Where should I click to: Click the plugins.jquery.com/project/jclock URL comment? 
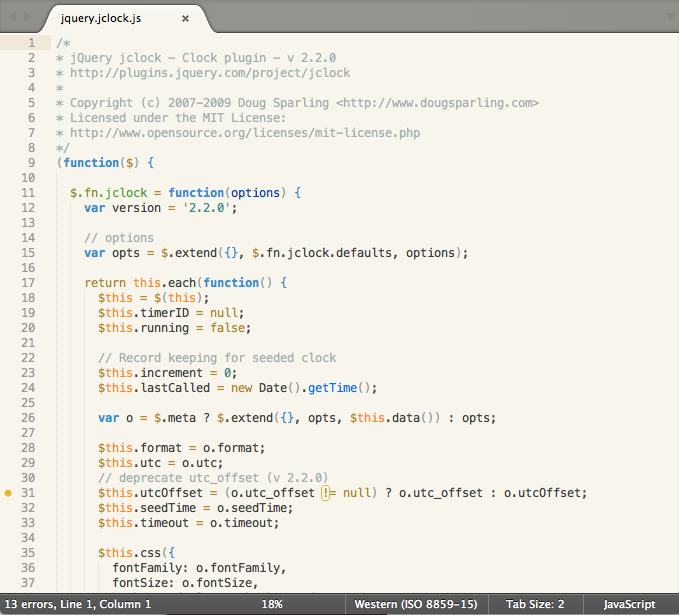coord(210,73)
